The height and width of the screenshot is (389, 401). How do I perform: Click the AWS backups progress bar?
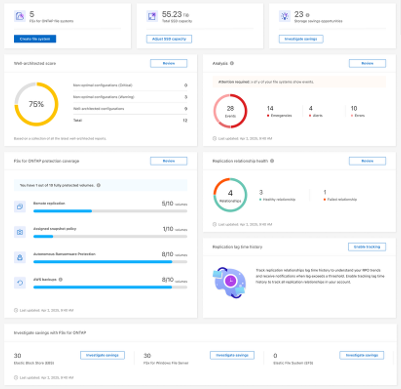(110, 287)
